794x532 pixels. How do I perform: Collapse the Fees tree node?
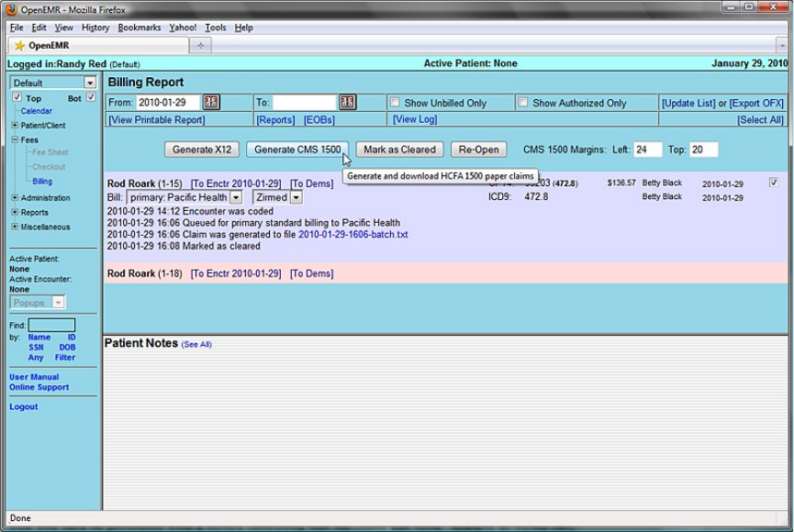15,139
